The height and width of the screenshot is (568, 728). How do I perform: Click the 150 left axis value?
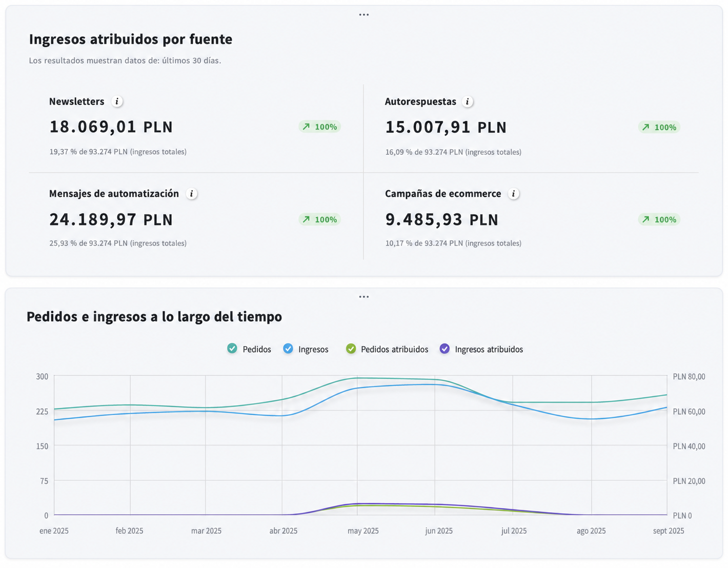coord(42,446)
